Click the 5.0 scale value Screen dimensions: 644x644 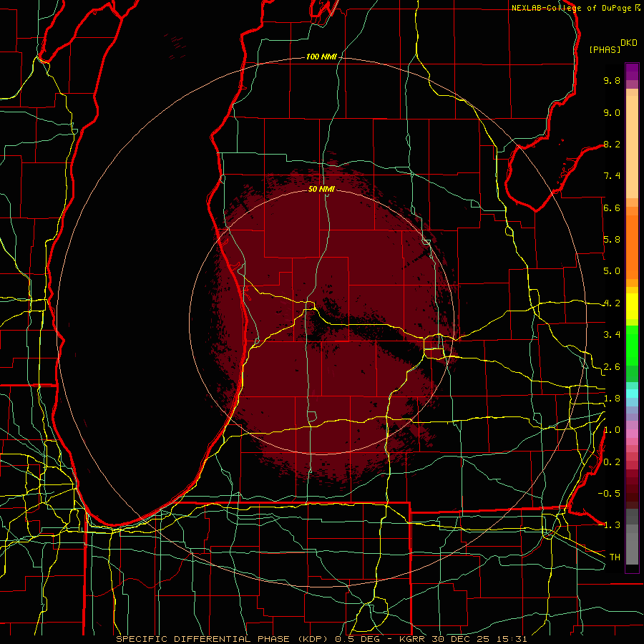click(x=612, y=271)
